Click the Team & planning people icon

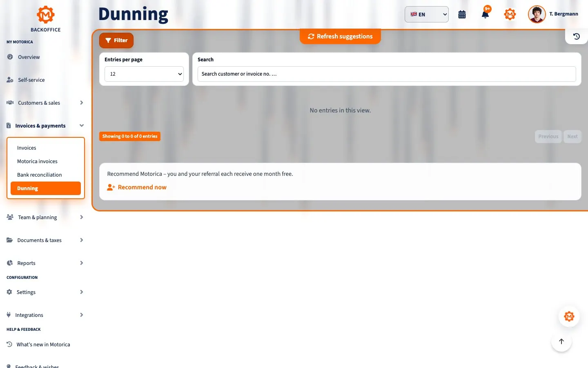point(10,217)
